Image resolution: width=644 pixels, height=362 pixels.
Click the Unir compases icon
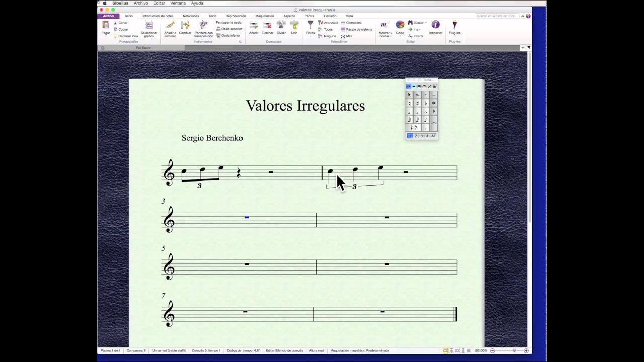[x=294, y=25]
